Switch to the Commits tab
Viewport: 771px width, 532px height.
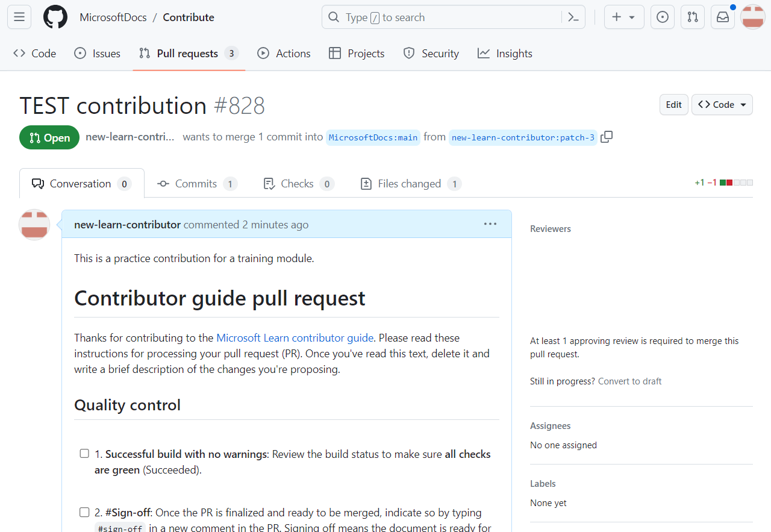point(197,183)
